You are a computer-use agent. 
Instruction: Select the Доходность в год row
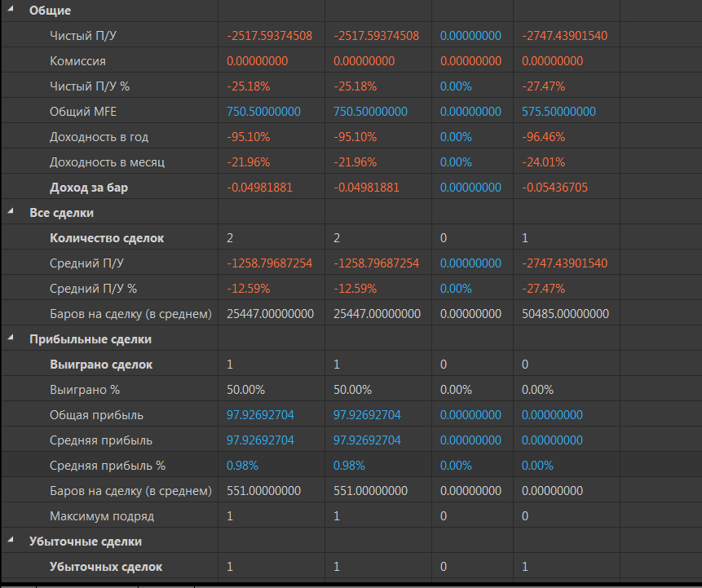(x=99, y=137)
